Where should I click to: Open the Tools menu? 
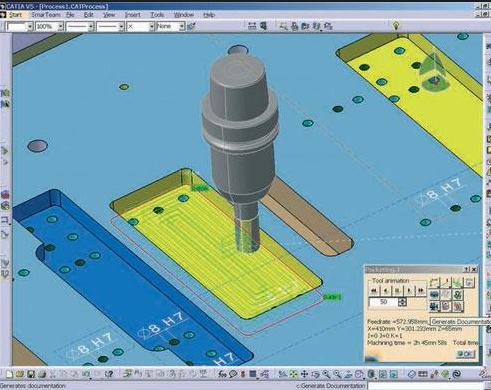(157, 15)
